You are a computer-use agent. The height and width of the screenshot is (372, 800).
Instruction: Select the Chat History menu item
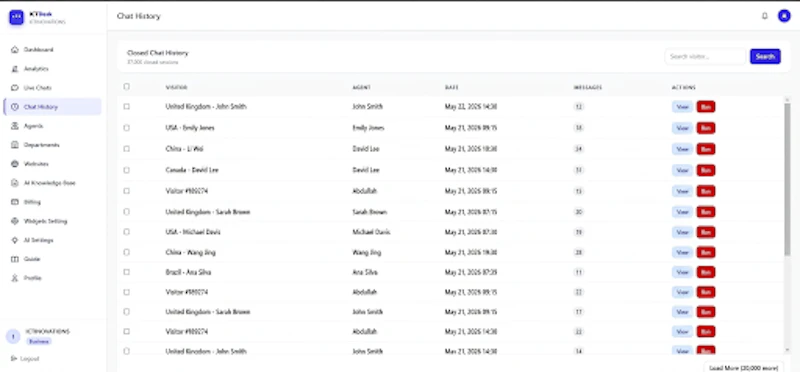coord(53,107)
